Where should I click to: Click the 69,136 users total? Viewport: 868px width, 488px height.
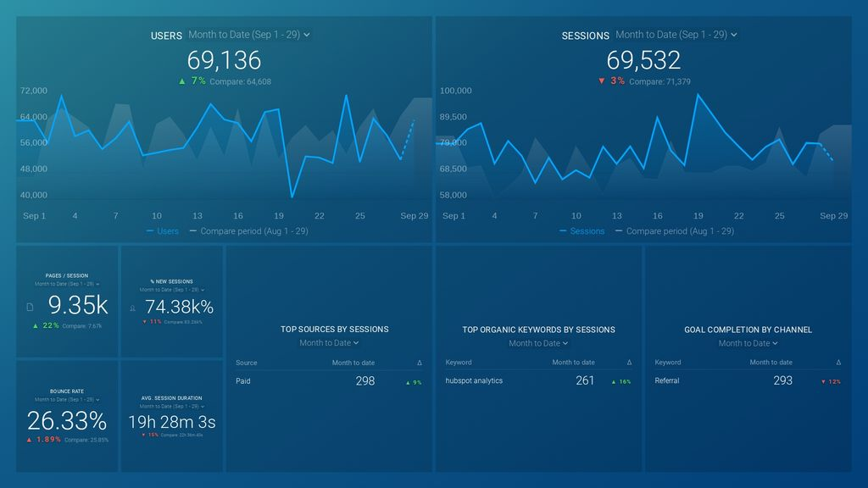coord(224,60)
